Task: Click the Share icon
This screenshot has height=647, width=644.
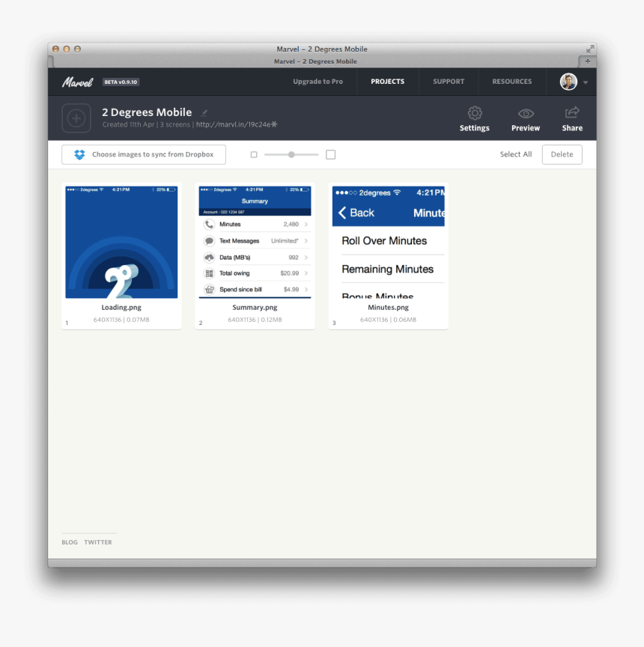Action: point(572,112)
